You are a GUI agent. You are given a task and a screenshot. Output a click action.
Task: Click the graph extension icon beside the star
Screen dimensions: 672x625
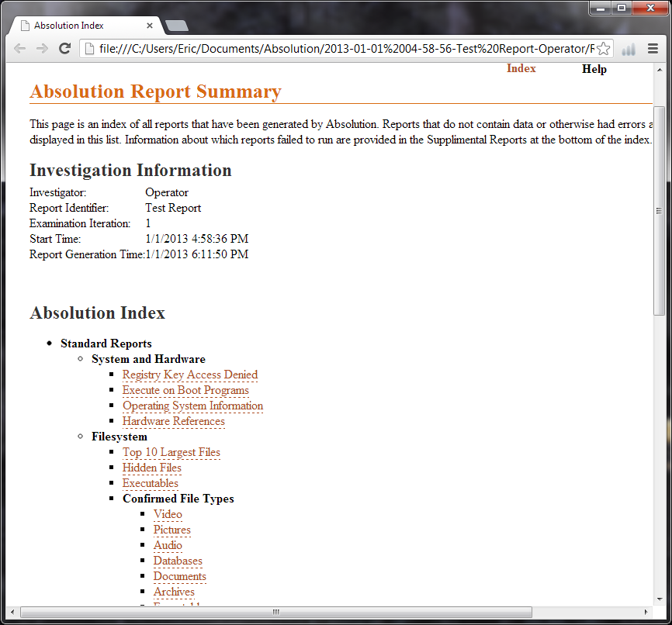[629, 48]
